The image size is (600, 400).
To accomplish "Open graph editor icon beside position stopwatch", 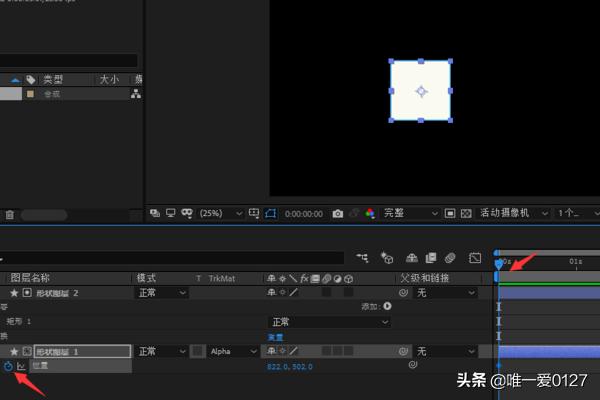I will click(21, 366).
